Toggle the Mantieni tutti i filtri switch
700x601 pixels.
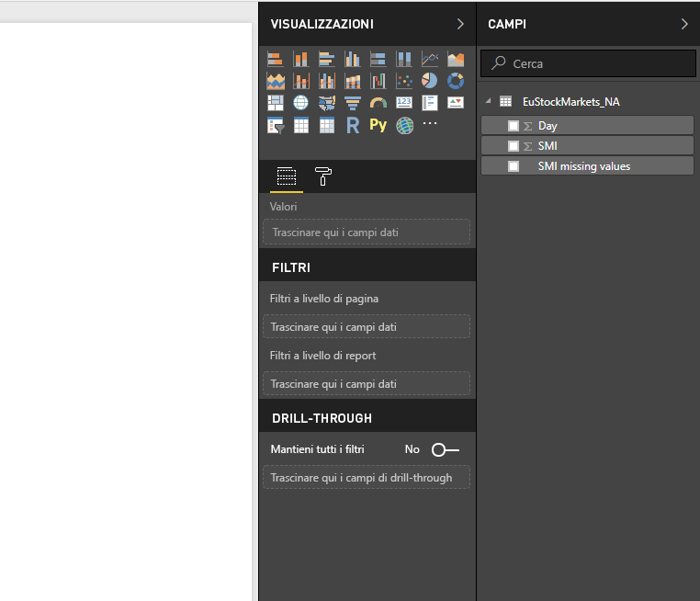coord(445,449)
